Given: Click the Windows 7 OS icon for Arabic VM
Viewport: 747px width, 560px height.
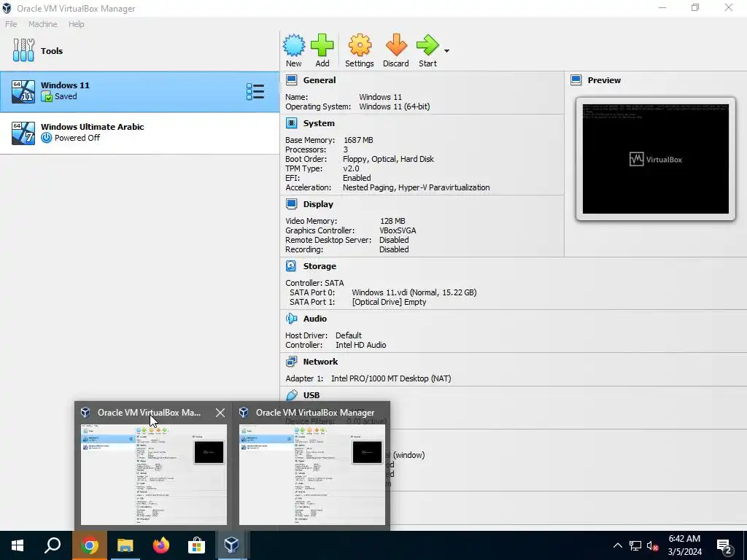Looking at the screenshot, I should click(x=23, y=133).
